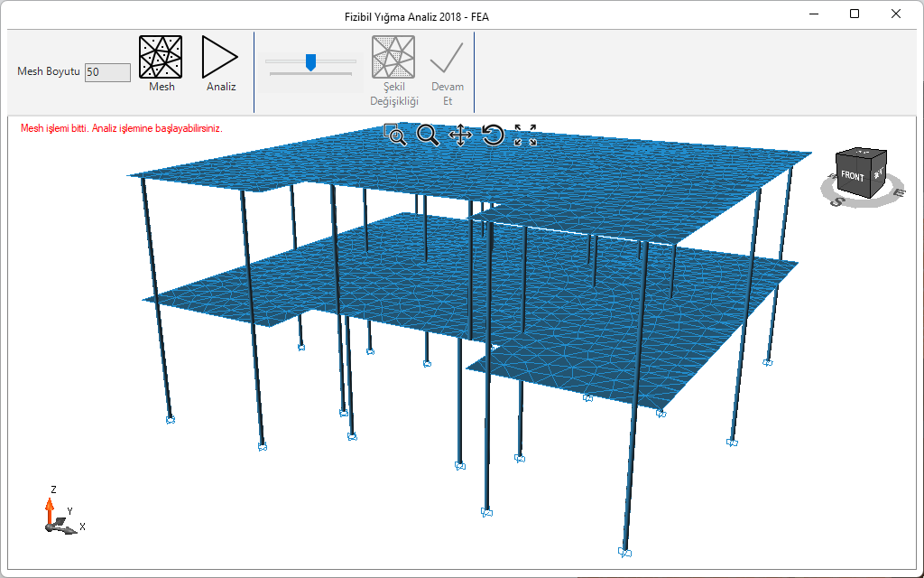
Task: Maximize the FEA window
Action: tap(855, 14)
